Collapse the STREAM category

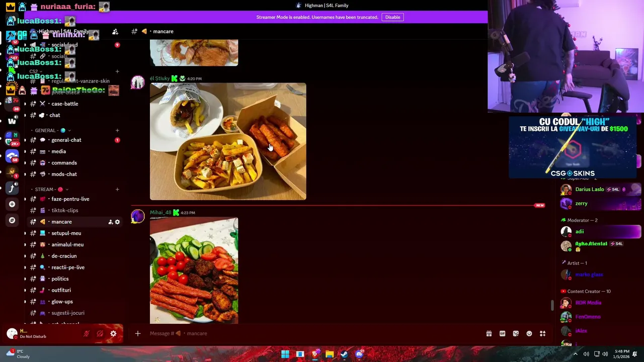pos(51,190)
